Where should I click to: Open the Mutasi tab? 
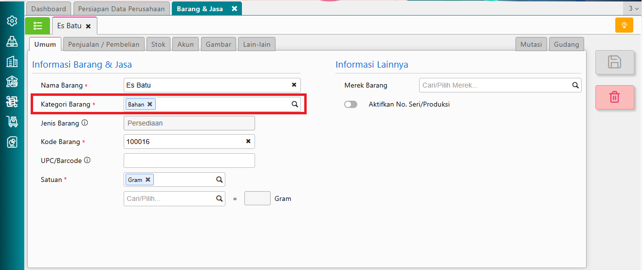coord(531,44)
